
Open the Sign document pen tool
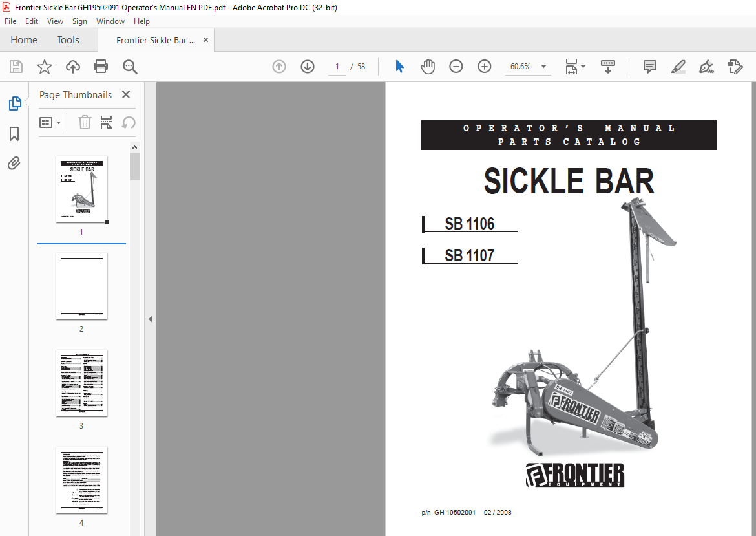click(706, 67)
